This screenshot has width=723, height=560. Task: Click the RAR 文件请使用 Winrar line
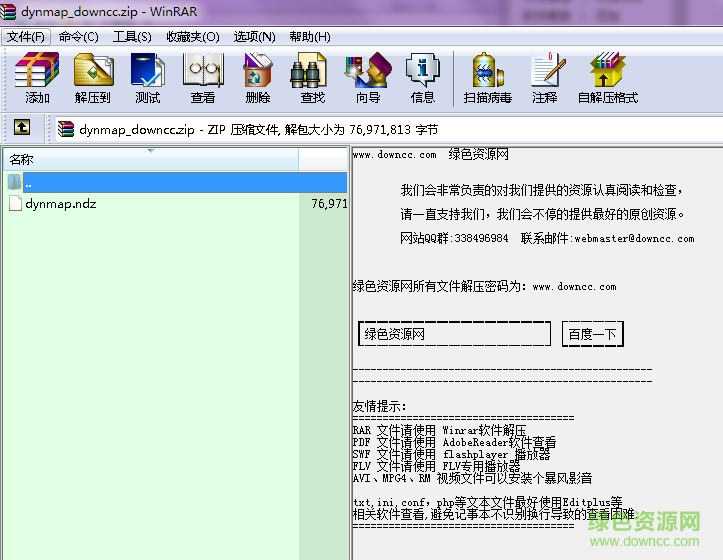[439, 430]
